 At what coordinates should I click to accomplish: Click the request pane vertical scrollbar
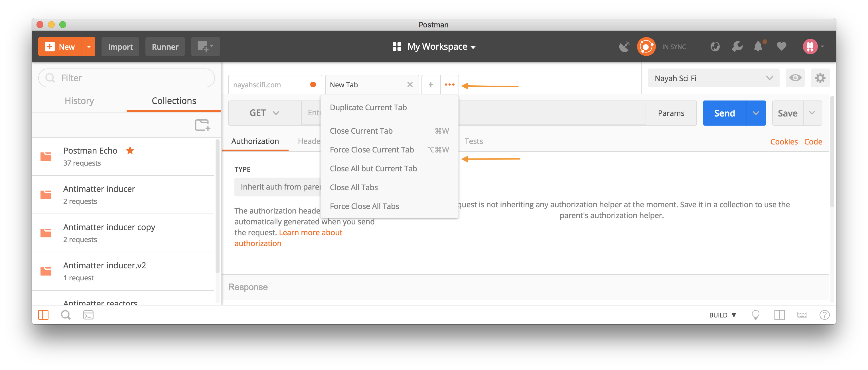(832, 152)
